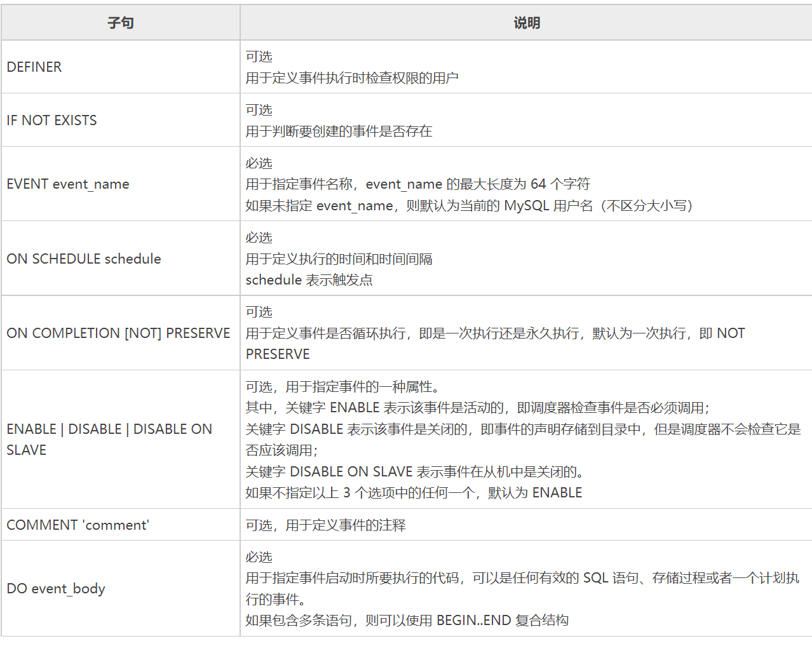Click text schedule 表示触发点

pos(309,280)
